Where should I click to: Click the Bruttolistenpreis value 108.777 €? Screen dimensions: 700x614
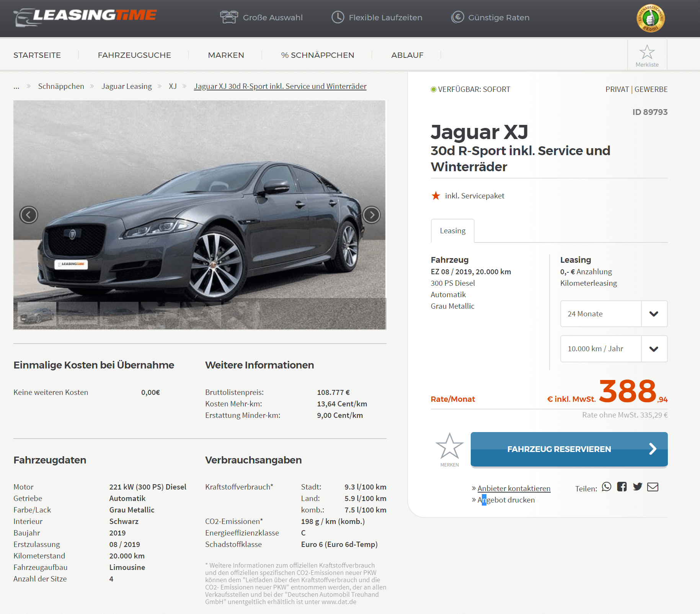coord(333,392)
